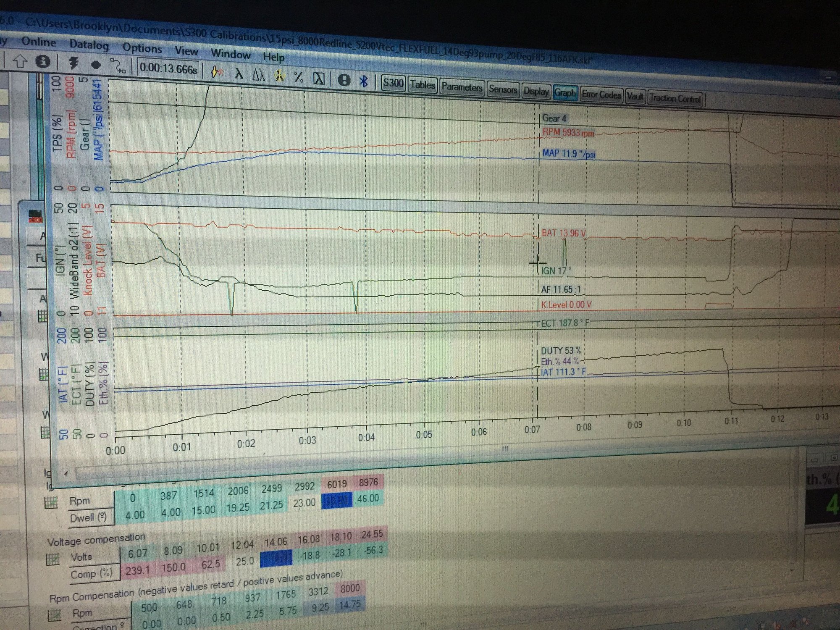The width and height of the screenshot is (840, 630).
Task: Click the lightning bolt toolbar icon
Action: (74, 63)
